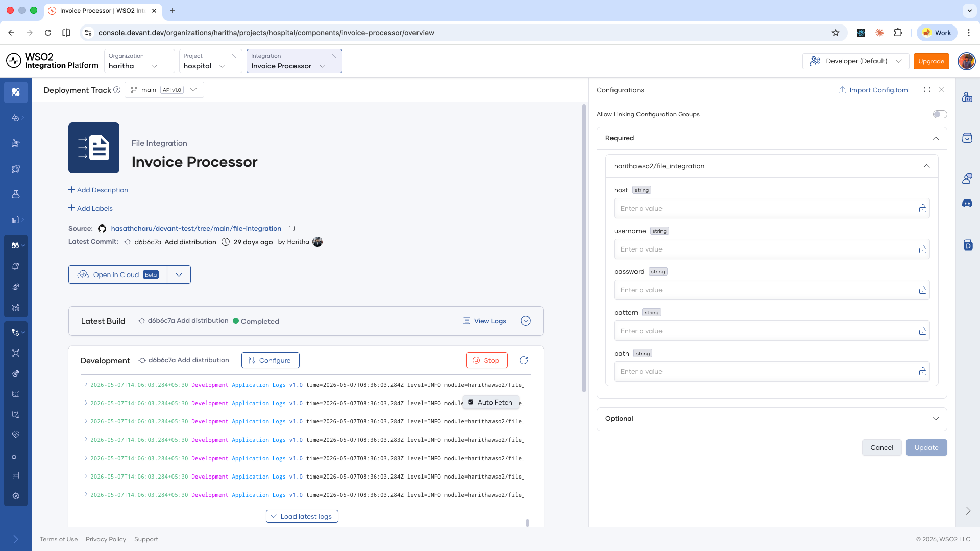The height and width of the screenshot is (551, 980).
Task: Toggle secret lock on password field
Action: coord(923,290)
